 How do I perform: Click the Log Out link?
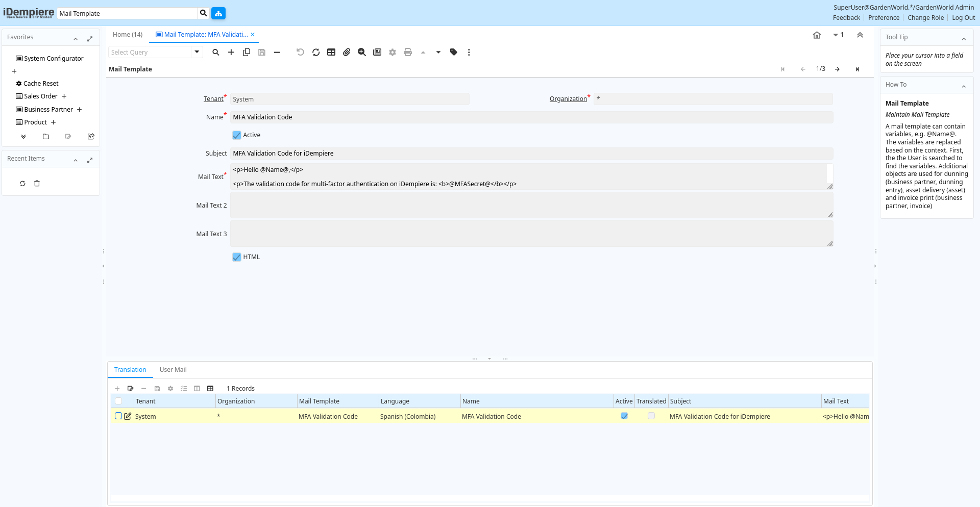click(x=963, y=18)
